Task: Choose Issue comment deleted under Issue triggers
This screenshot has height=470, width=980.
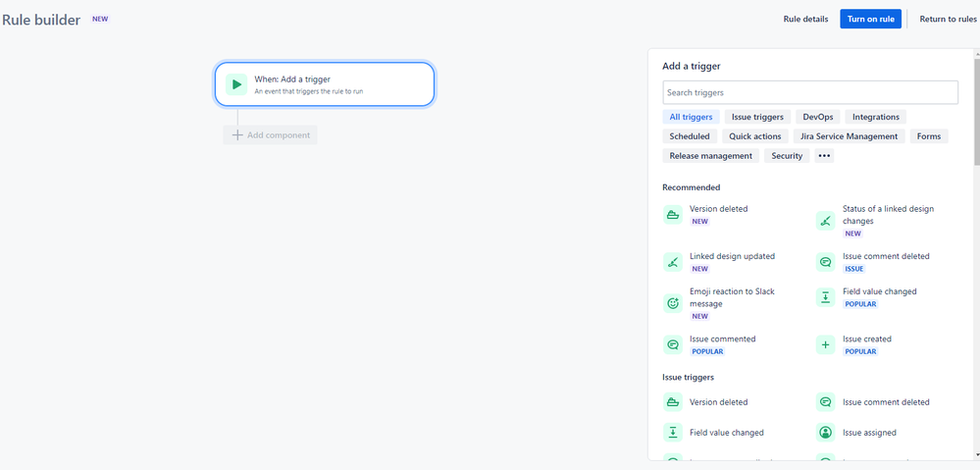Action: coord(886,402)
